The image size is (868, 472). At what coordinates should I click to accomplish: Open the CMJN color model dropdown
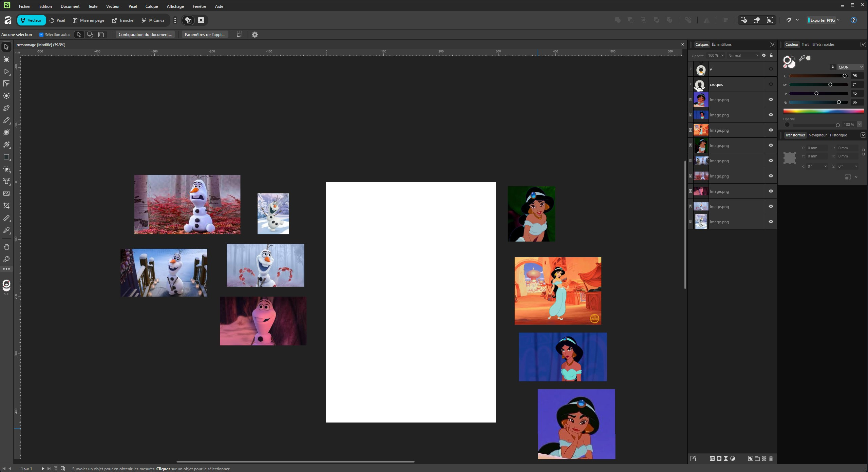click(x=850, y=67)
